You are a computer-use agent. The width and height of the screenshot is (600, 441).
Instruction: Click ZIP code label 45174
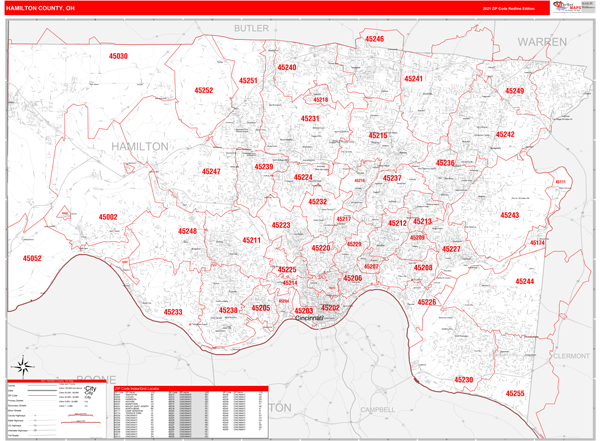click(538, 243)
